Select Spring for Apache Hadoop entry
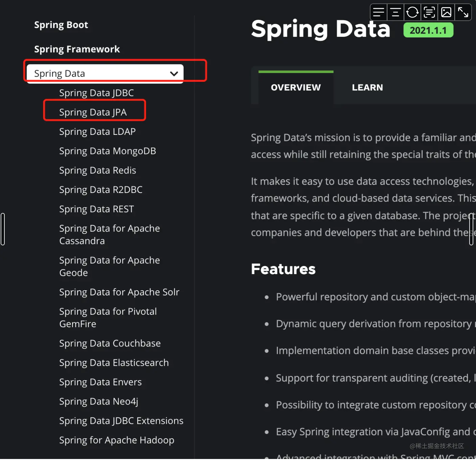Screen dimensions: 476x461 (x=116, y=440)
